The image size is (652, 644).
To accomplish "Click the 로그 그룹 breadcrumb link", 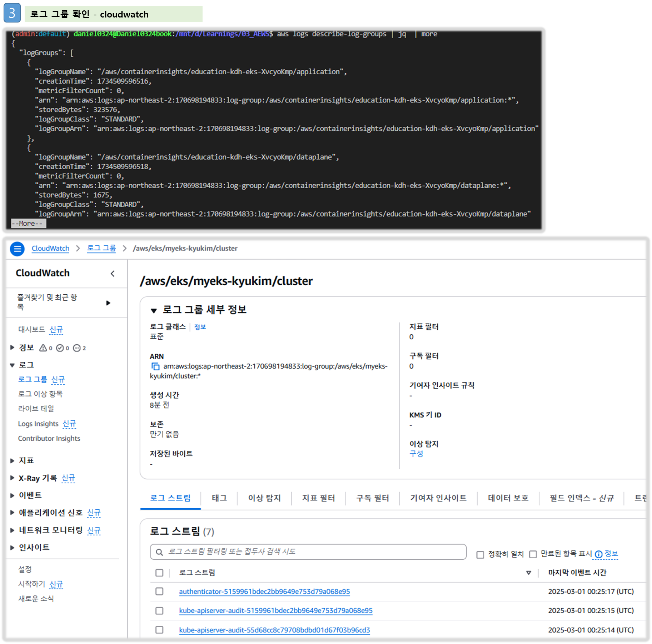I will 101,249.
